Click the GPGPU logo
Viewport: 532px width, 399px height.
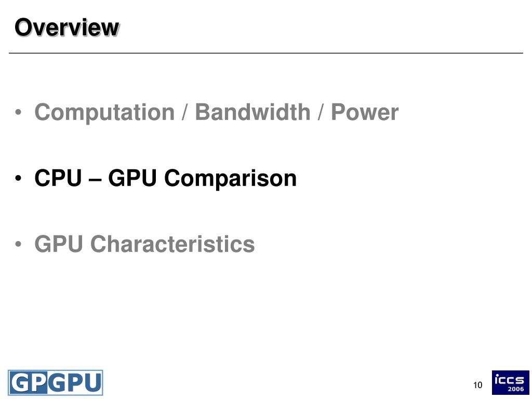pyautogui.click(x=55, y=383)
